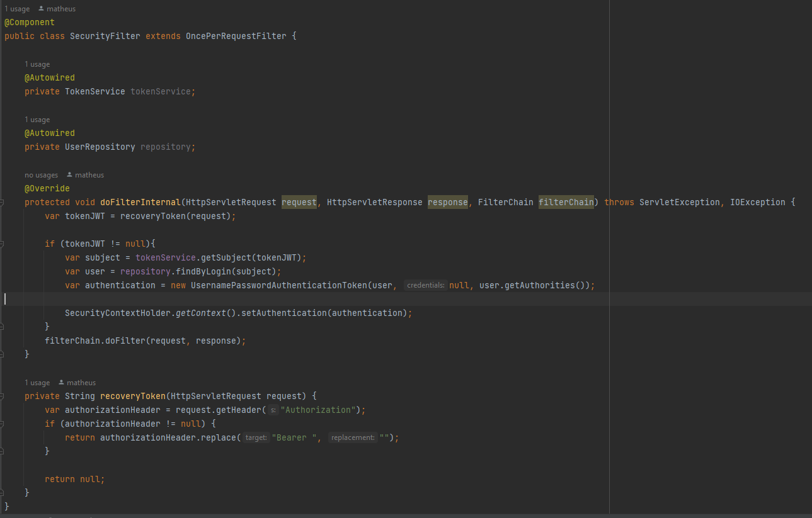This screenshot has width=812, height=518.
Task: Click 'return null;' statement
Action: tap(75, 480)
